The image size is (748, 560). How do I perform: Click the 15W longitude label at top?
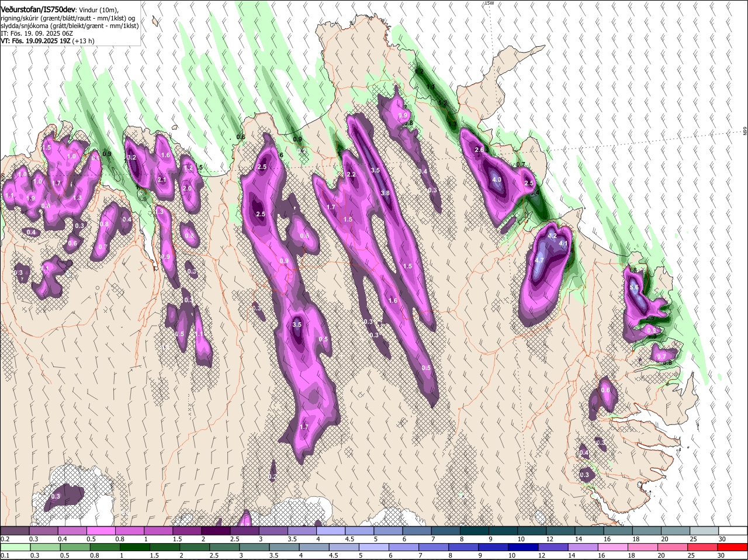click(489, 3)
